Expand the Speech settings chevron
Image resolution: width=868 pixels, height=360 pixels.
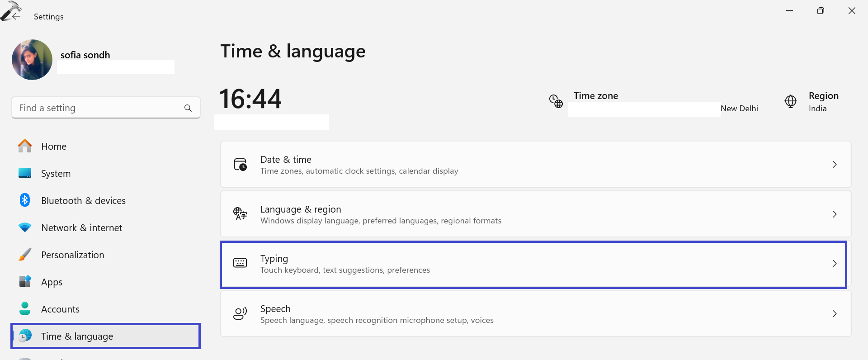[x=835, y=314]
